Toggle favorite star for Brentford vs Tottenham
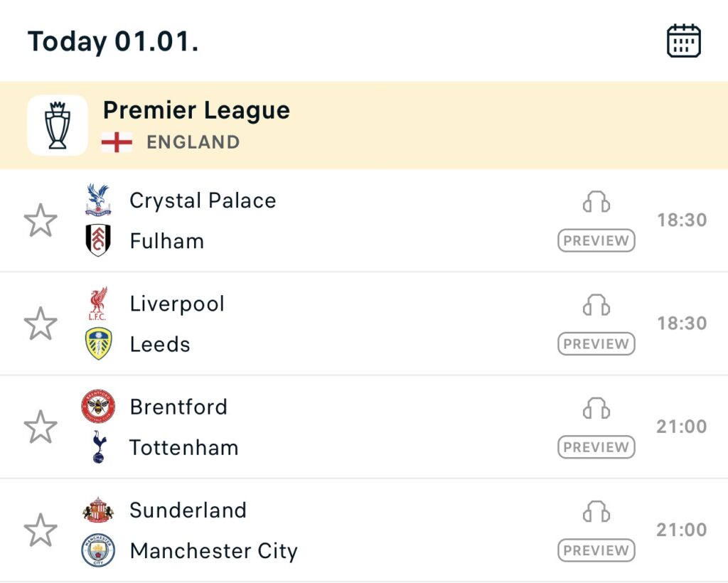This screenshot has width=728, height=583. tap(41, 427)
